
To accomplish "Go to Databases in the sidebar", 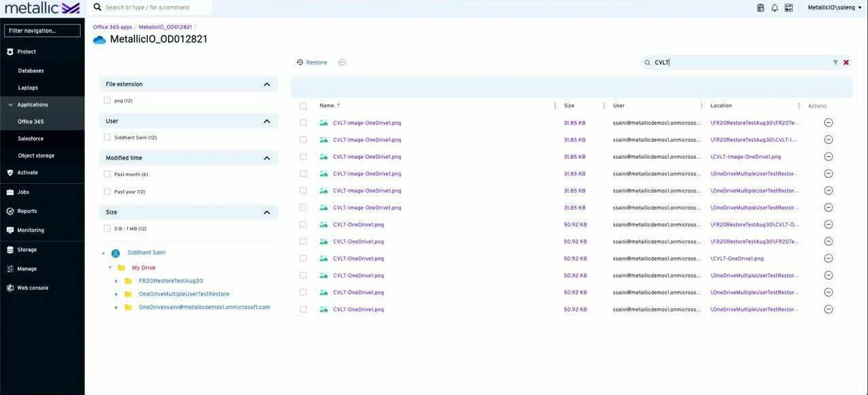I will click(31, 71).
